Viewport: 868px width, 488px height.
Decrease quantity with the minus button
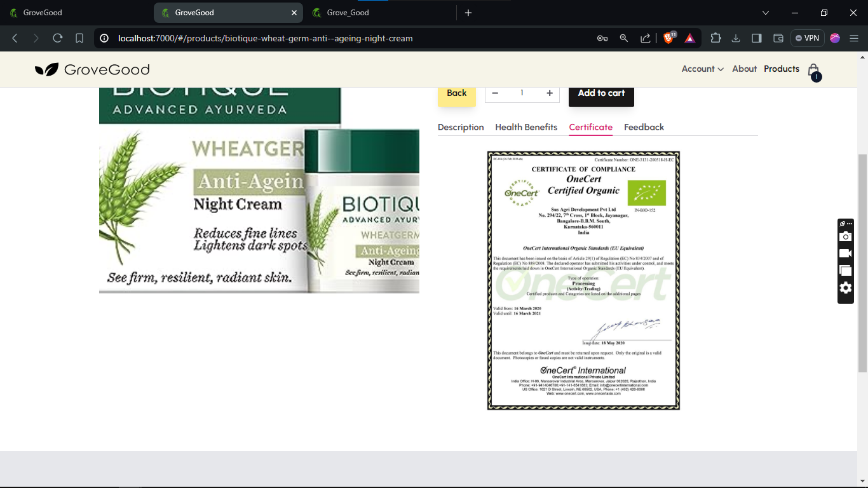click(x=495, y=93)
